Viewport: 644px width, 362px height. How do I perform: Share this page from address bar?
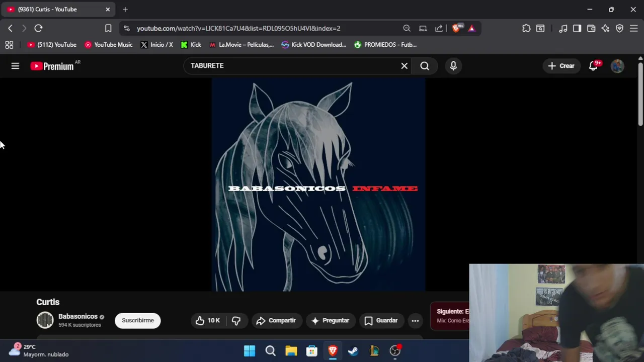[439, 28]
